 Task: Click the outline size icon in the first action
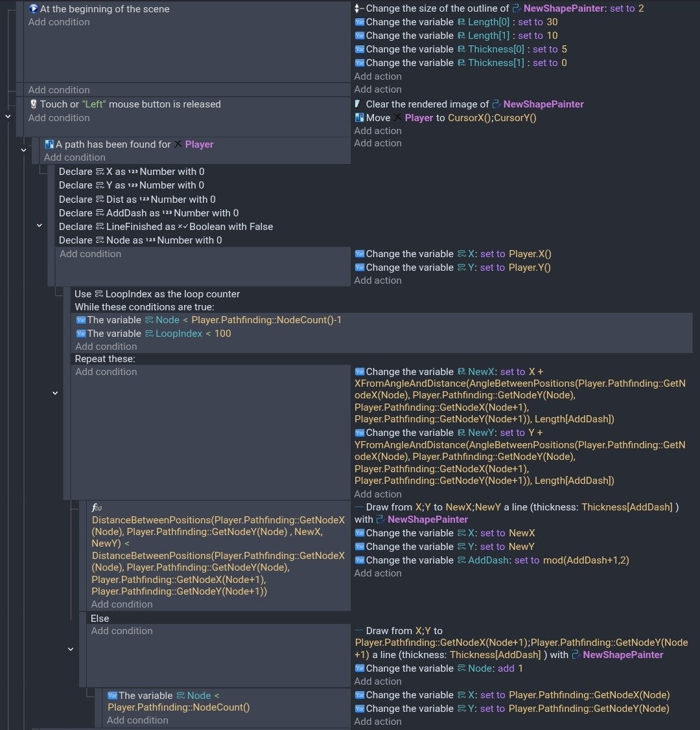pos(359,8)
